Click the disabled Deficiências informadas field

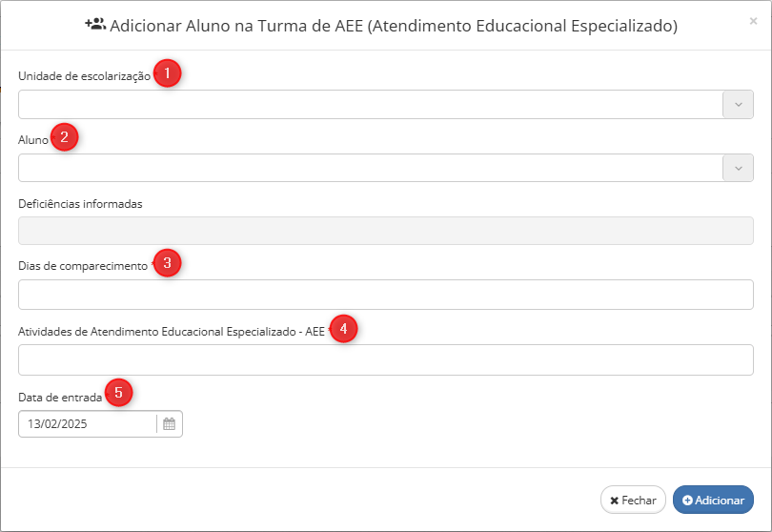(386, 231)
